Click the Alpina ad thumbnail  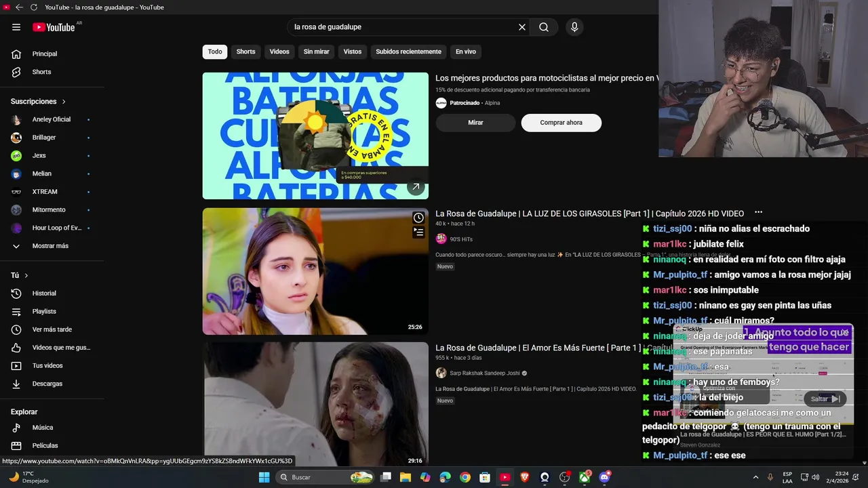coord(315,136)
